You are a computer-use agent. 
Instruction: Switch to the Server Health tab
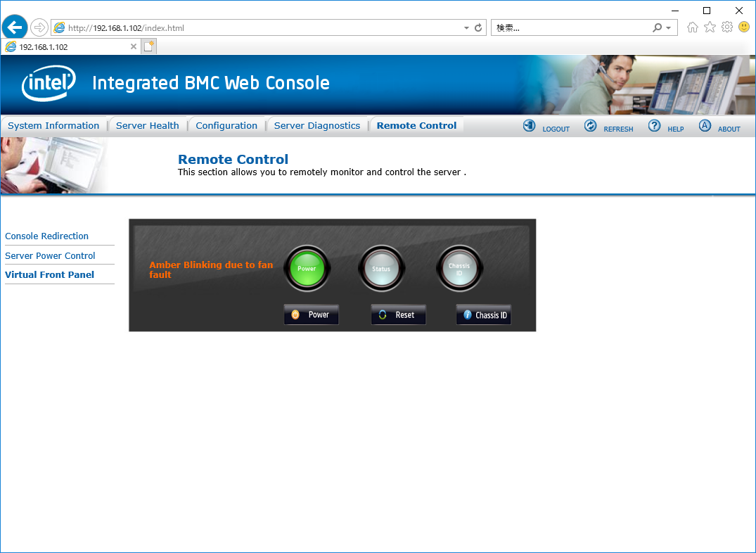click(x=147, y=126)
